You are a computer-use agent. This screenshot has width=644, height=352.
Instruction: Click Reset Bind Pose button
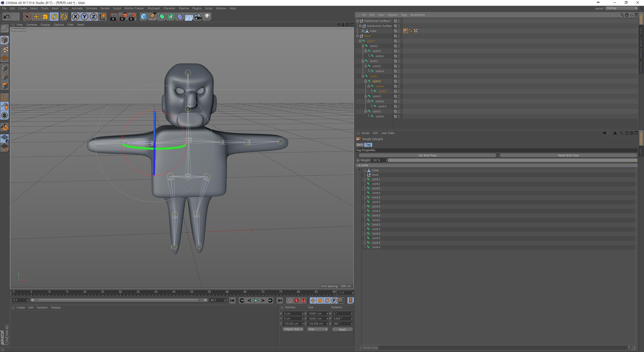tap(568, 155)
